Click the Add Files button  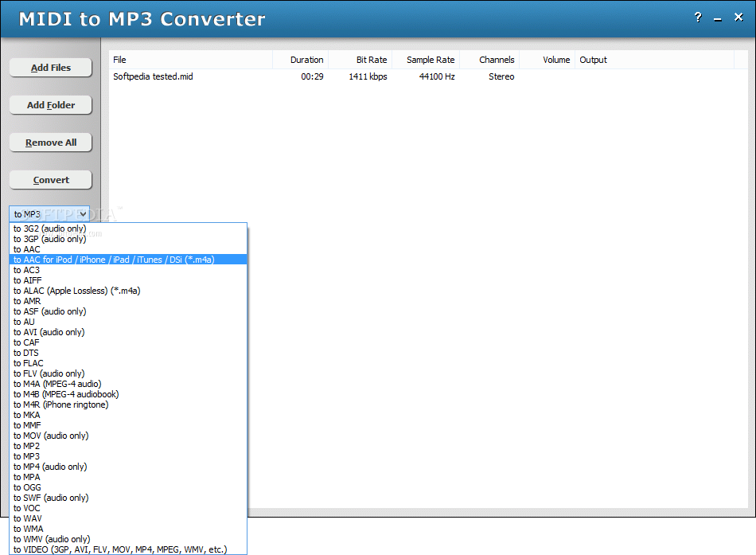(x=51, y=68)
